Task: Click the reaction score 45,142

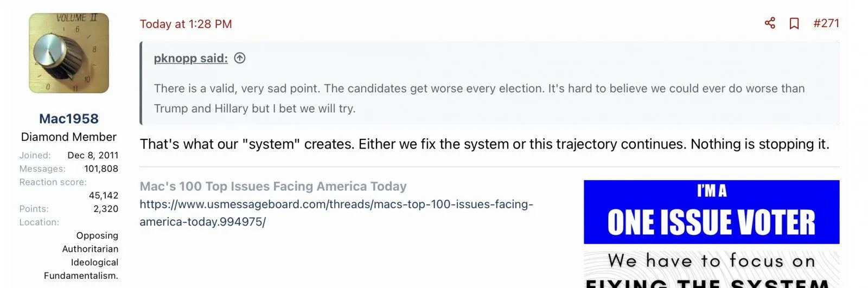Action: pyautogui.click(x=103, y=195)
